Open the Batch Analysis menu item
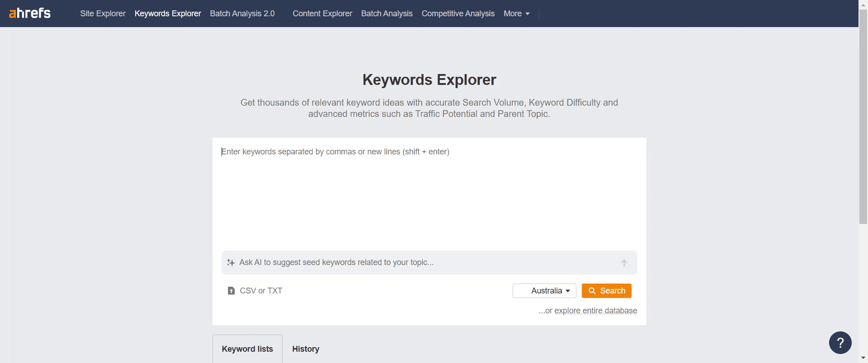Viewport: 868px width, 363px height. click(x=387, y=14)
